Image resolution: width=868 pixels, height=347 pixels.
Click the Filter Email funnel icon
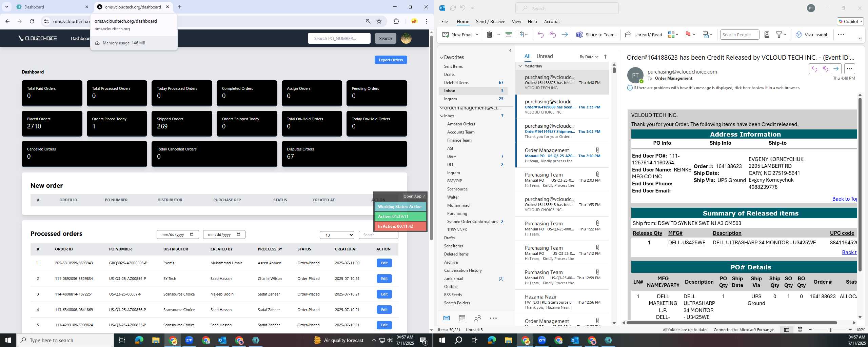pos(779,35)
